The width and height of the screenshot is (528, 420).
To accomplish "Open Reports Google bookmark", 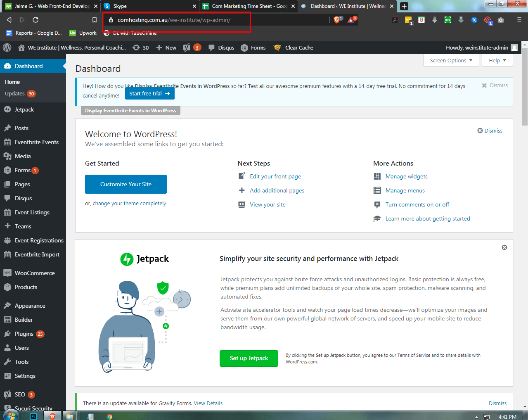I will click(x=34, y=33).
